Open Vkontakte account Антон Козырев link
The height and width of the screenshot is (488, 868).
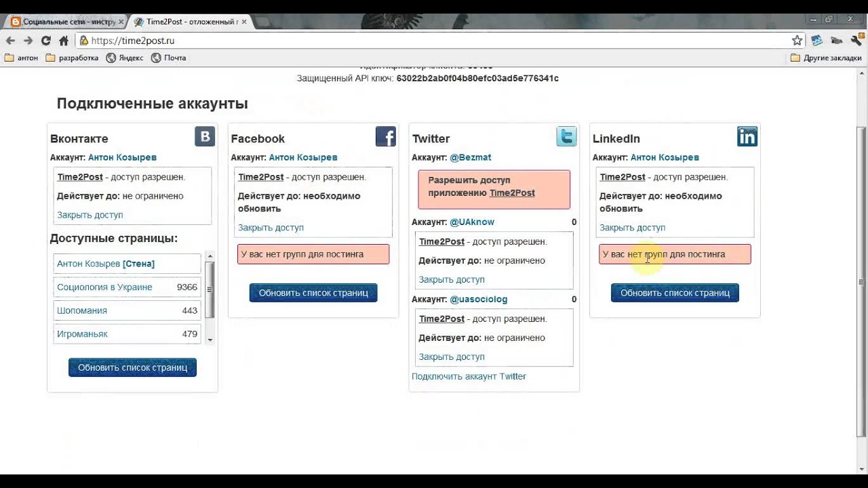tap(122, 157)
